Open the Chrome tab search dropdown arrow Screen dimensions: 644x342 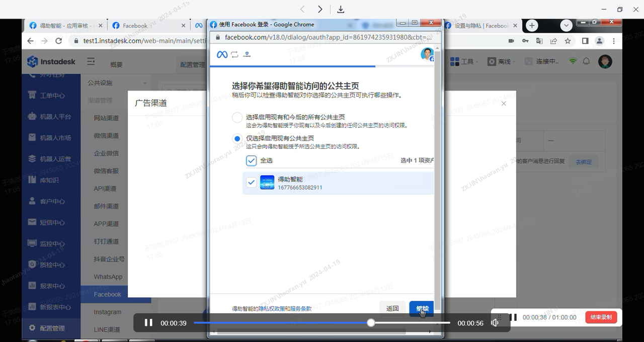point(567,26)
